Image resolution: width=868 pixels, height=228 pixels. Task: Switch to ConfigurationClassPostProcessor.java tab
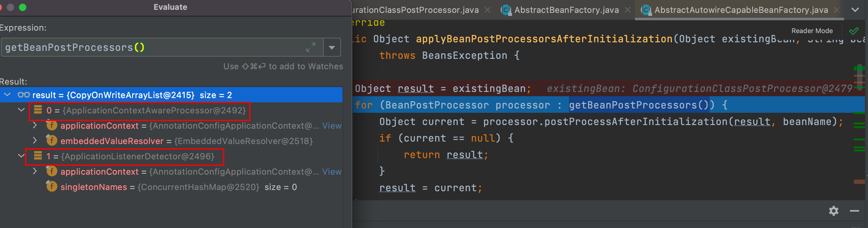pyautogui.click(x=416, y=10)
